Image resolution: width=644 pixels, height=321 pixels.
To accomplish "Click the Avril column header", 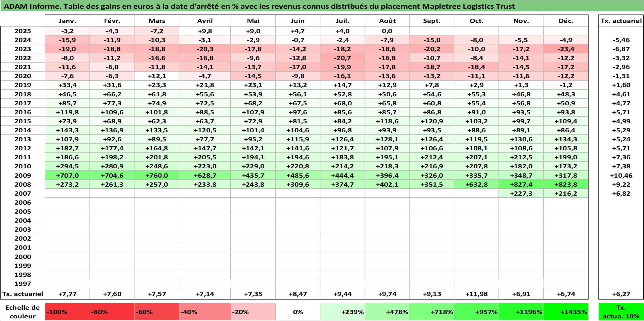I will (x=205, y=21).
